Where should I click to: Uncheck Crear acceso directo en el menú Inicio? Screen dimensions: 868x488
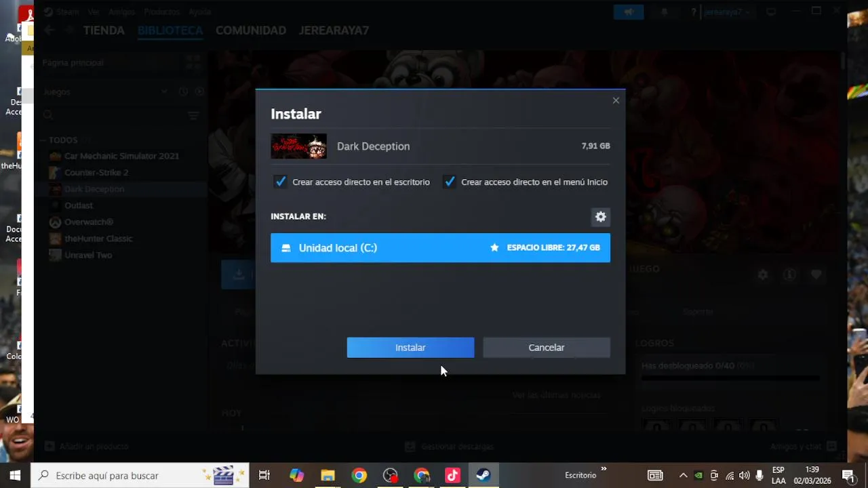(x=449, y=182)
